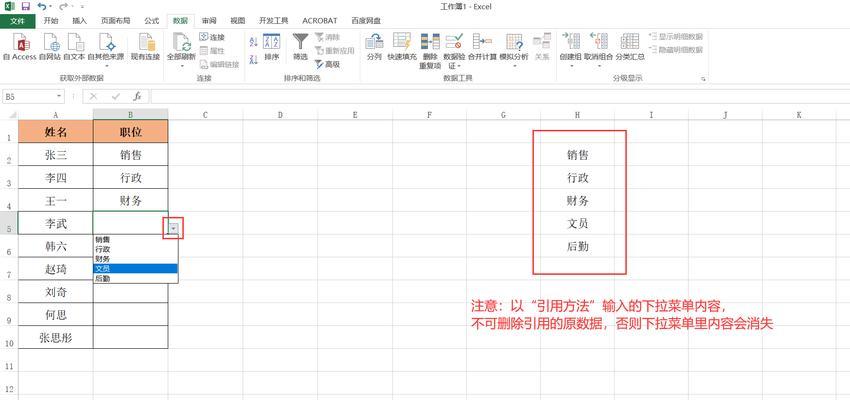
Task: Switch to the 开始 Home tab
Action: coord(51,21)
